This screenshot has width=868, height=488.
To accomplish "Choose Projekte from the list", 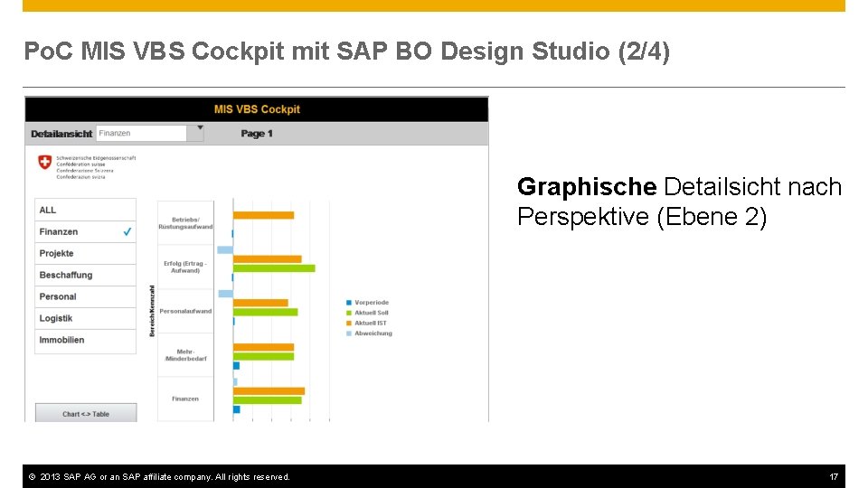I will 85,253.
